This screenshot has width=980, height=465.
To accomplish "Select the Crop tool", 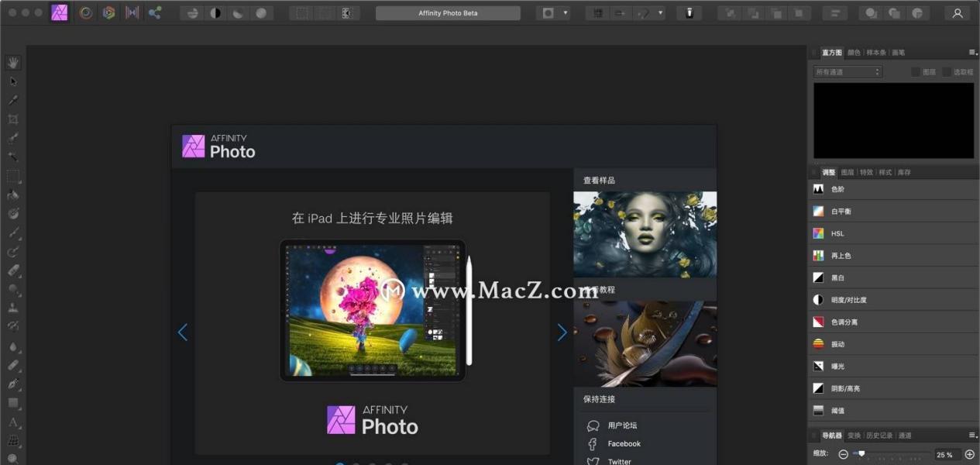I will (13, 119).
